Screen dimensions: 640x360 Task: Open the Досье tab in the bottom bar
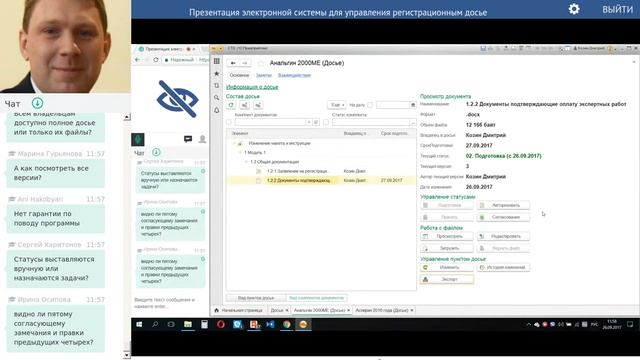coord(277,311)
